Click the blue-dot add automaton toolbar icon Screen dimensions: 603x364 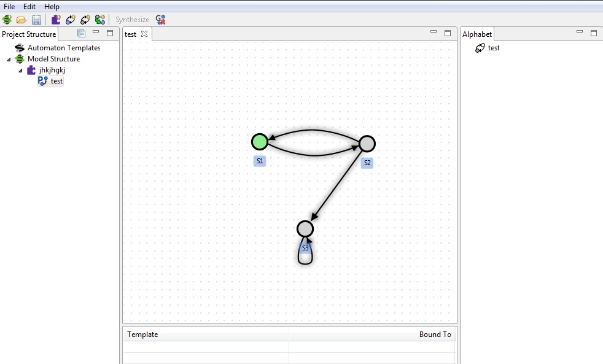click(x=71, y=20)
